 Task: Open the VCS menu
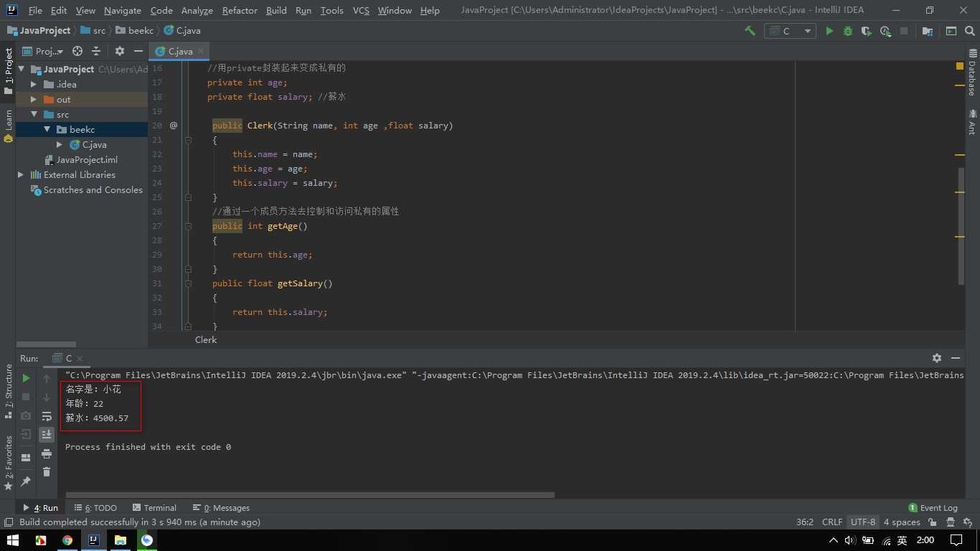click(361, 10)
